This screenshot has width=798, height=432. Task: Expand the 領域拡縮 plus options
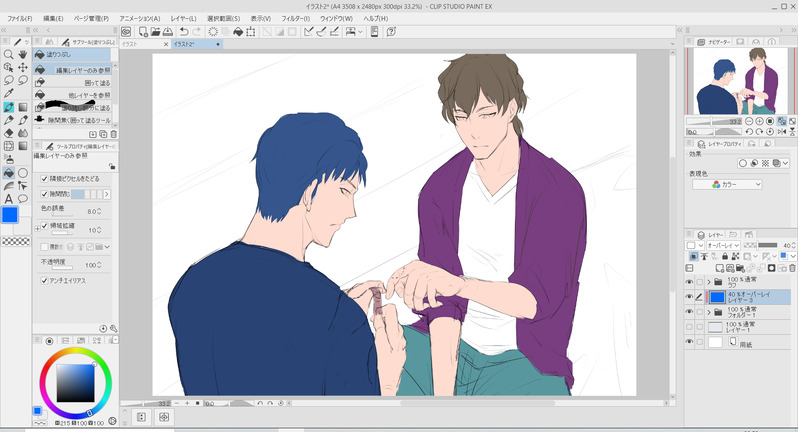tap(37, 229)
